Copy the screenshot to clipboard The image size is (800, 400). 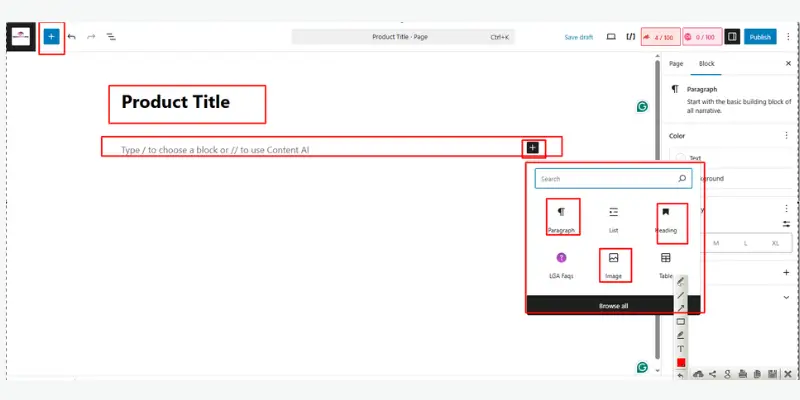pos(757,374)
